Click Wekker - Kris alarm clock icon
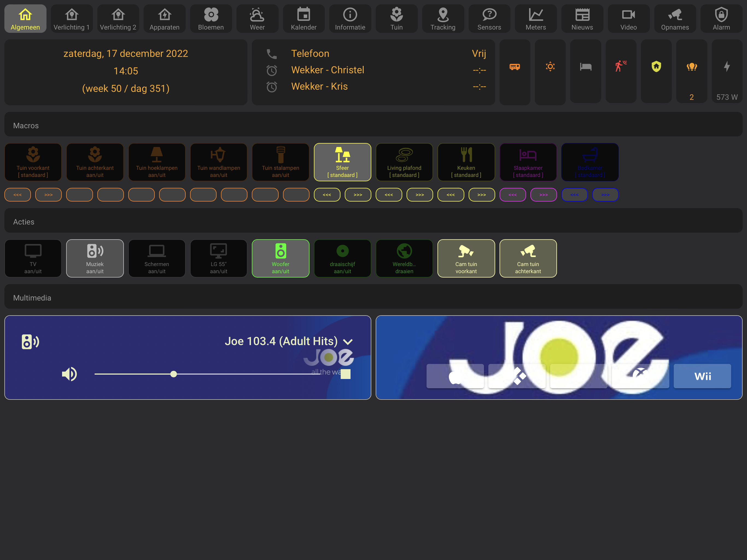 coord(272,87)
